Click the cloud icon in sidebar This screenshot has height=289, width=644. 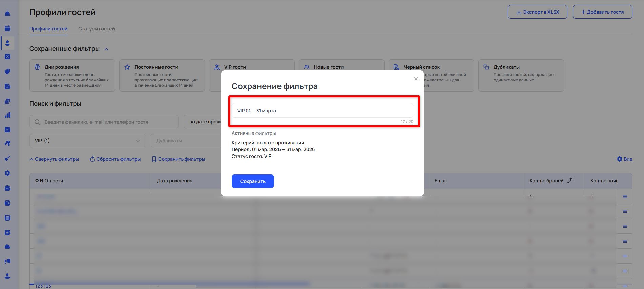7,247
